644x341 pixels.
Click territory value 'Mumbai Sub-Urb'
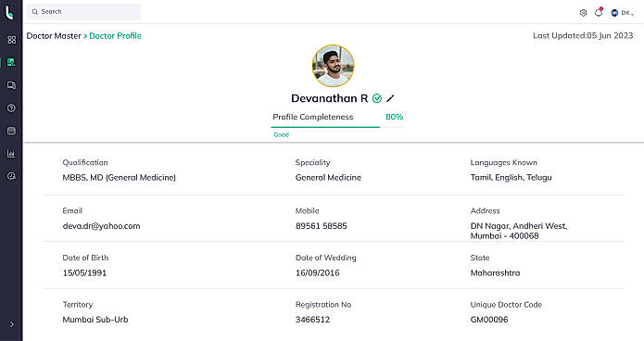click(95, 320)
